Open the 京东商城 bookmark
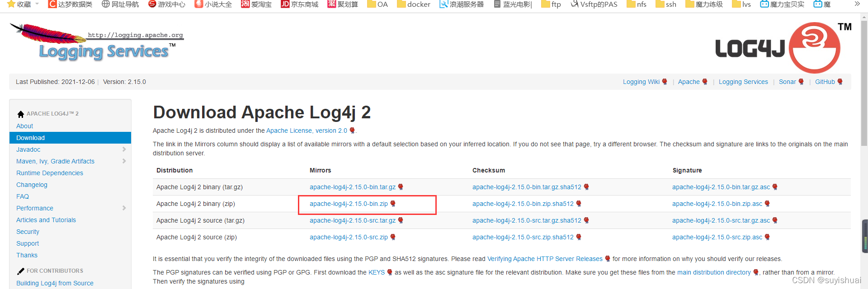868x289 pixels. (x=299, y=4)
